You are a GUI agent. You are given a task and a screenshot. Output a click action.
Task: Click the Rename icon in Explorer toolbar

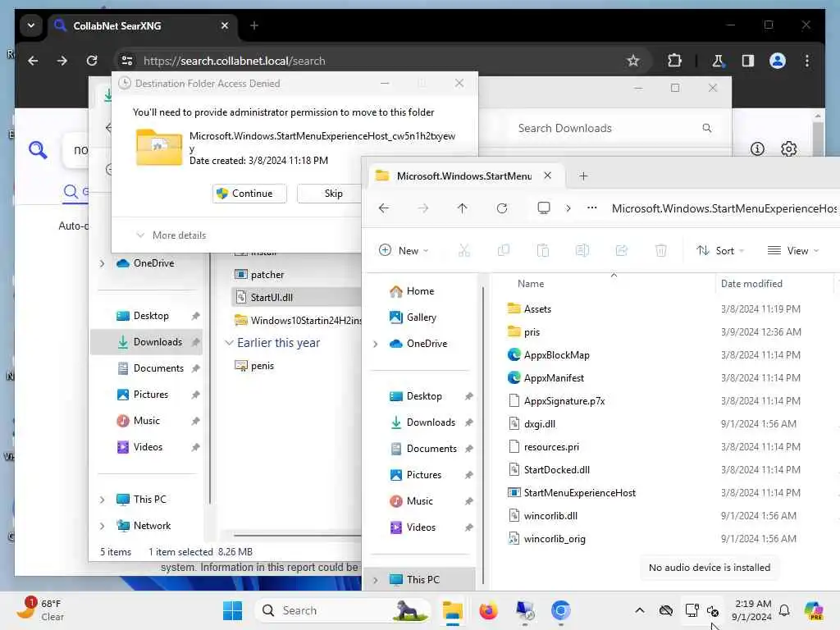click(582, 250)
